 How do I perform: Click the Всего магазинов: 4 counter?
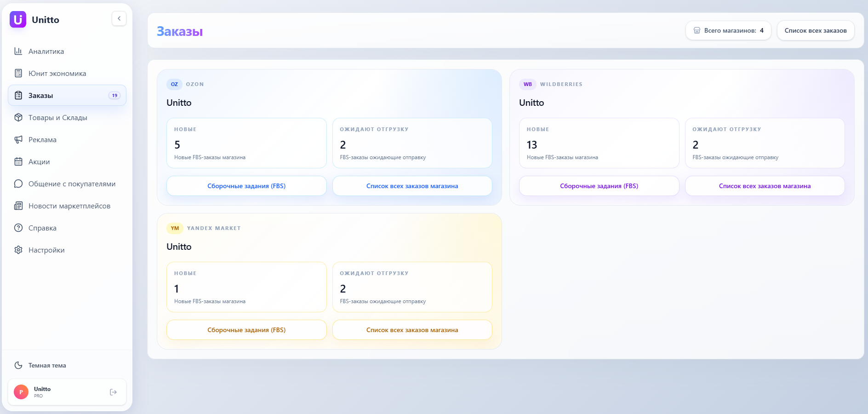tap(728, 30)
